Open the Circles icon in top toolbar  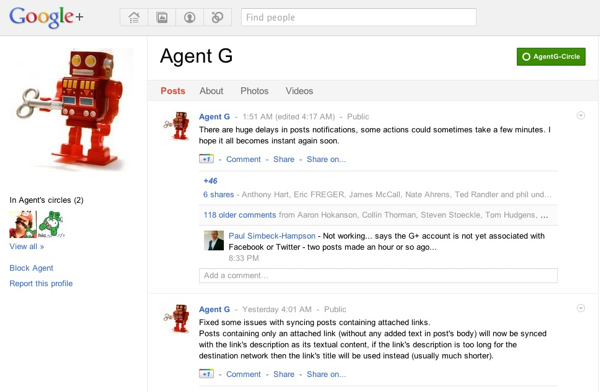pyautogui.click(x=217, y=18)
